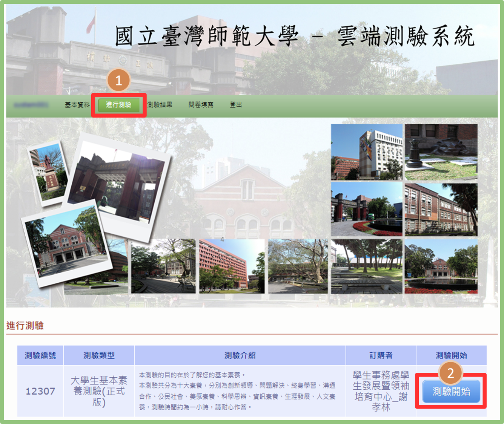Click the 大學生基本素養測驗(正式版) test type cell
Screen dimensions: 504x424
(x=99, y=391)
